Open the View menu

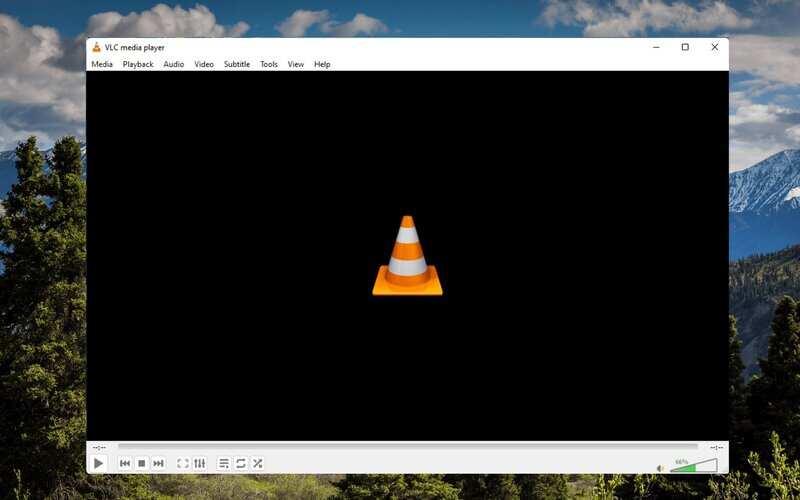295,64
